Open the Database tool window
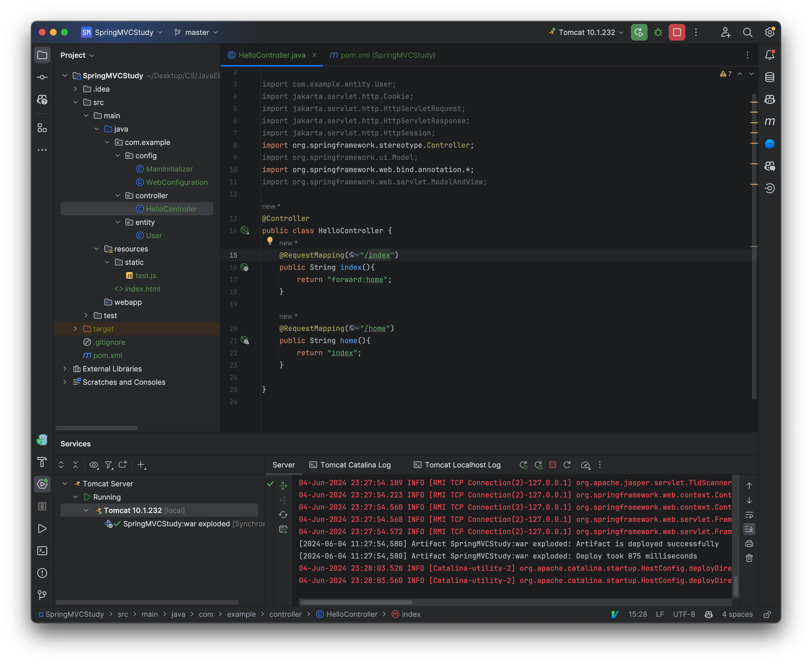The image size is (812, 664). click(x=770, y=77)
